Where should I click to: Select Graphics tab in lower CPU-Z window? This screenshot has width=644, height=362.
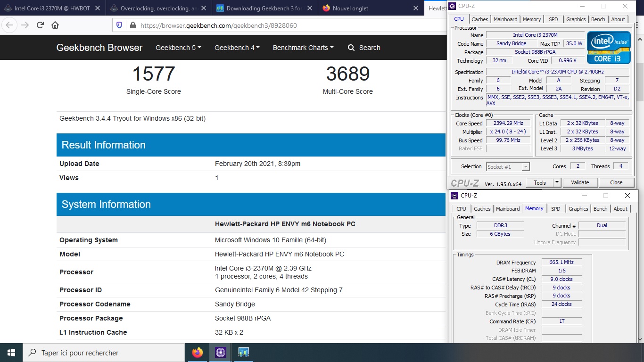coord(578,209)
